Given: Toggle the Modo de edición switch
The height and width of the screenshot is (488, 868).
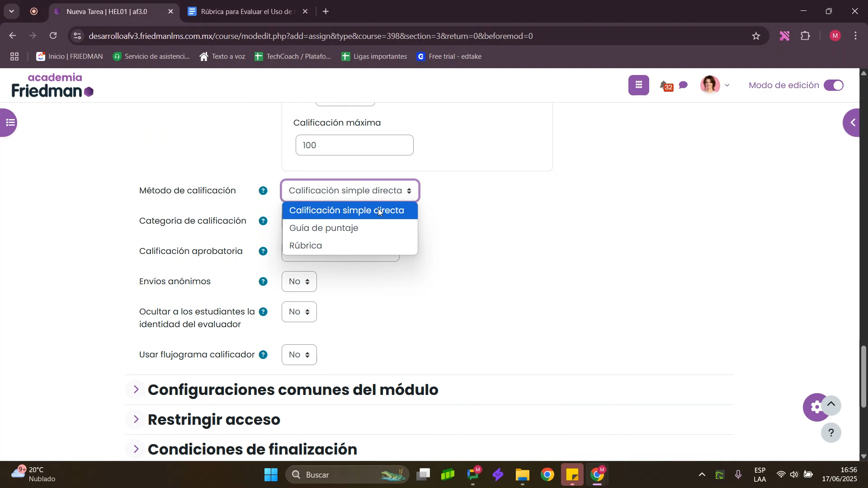Looking at the screenshot, I should (835, 85).
